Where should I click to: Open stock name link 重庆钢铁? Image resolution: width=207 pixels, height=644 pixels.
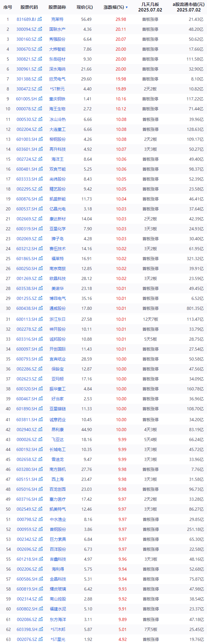[57, 99]
